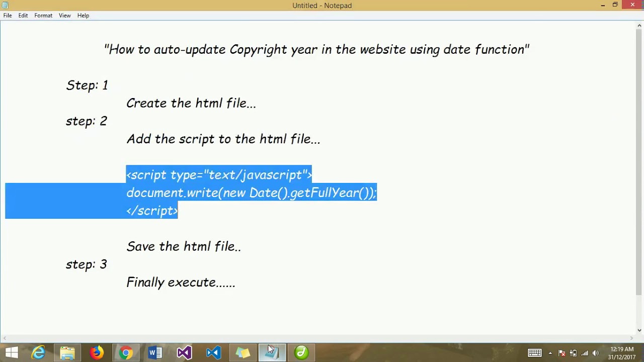Open the File menu
This screenshot has width=644, height=362.
(x=8, y=16)
